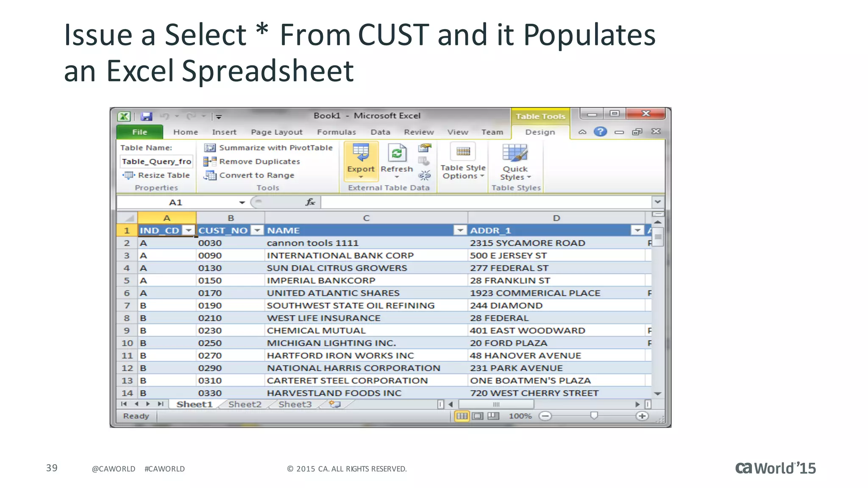This screenshot has height=488, width=868.
Task: Close the workbook with the ribbon X icon
Action: click(656, 131)
